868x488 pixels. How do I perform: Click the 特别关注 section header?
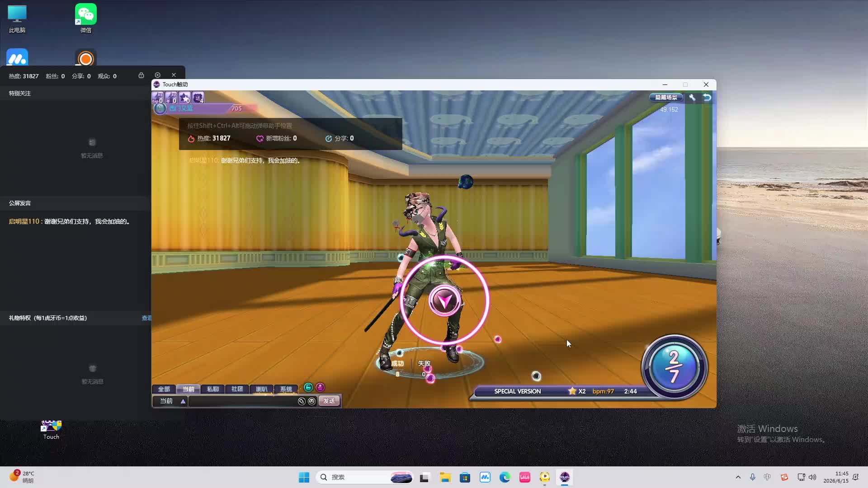point(20,94)
